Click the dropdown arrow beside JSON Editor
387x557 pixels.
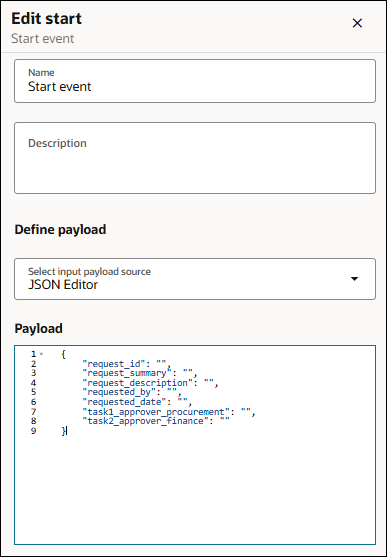(x=354, y=279)
